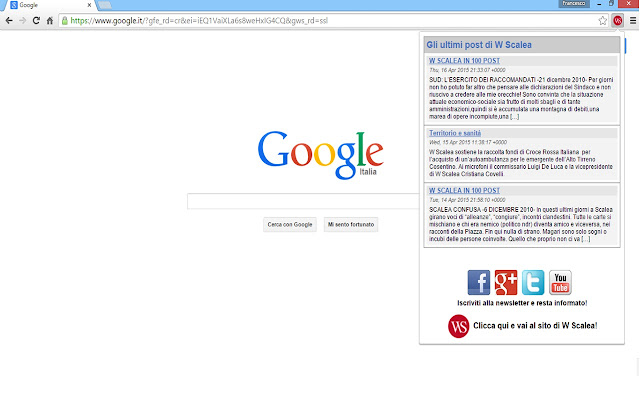
Task: Open first W SCALEA IN 100 POST link
Action: [464, 61]
